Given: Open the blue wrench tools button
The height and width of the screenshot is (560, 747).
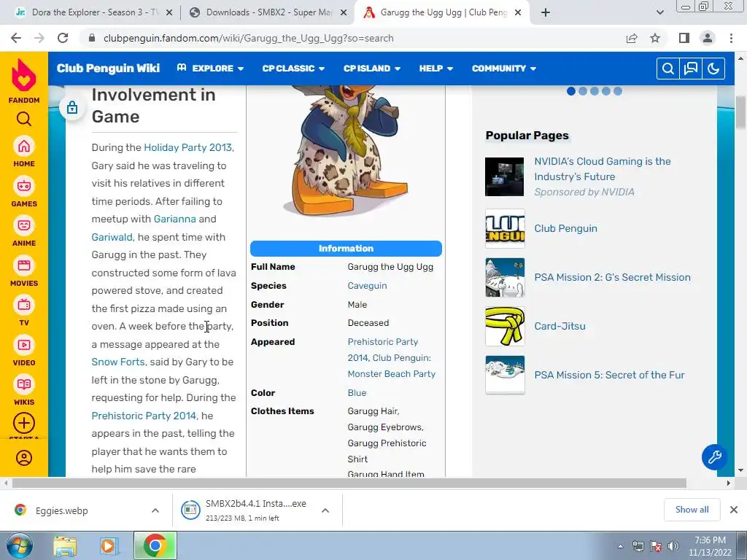Looking at the screenshot, I should click(x=714, y=457).
